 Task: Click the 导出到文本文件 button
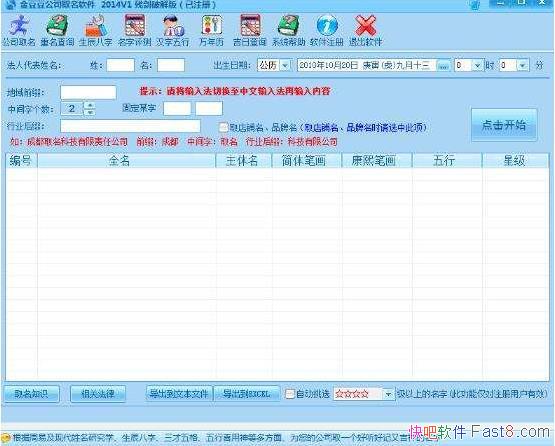[x=179, y=394]
